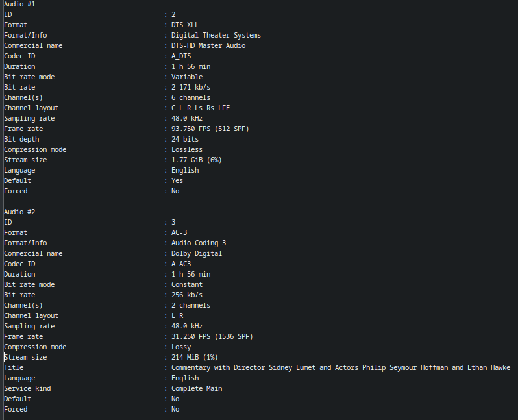Select the "DTS XLL" format value
This screenshot has height=420, width=518.
pyautogui.click(x=185, y=25)
